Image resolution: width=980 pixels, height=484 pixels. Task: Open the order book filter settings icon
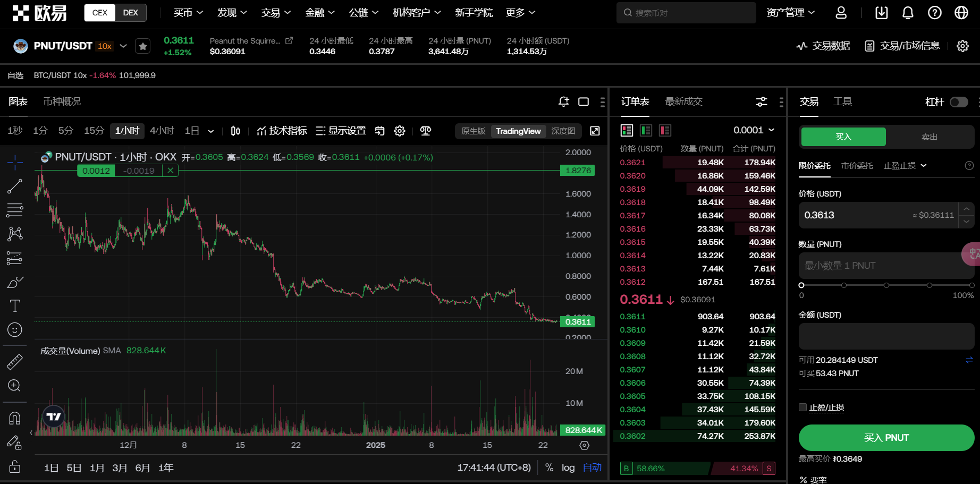(x=762, y=101)
